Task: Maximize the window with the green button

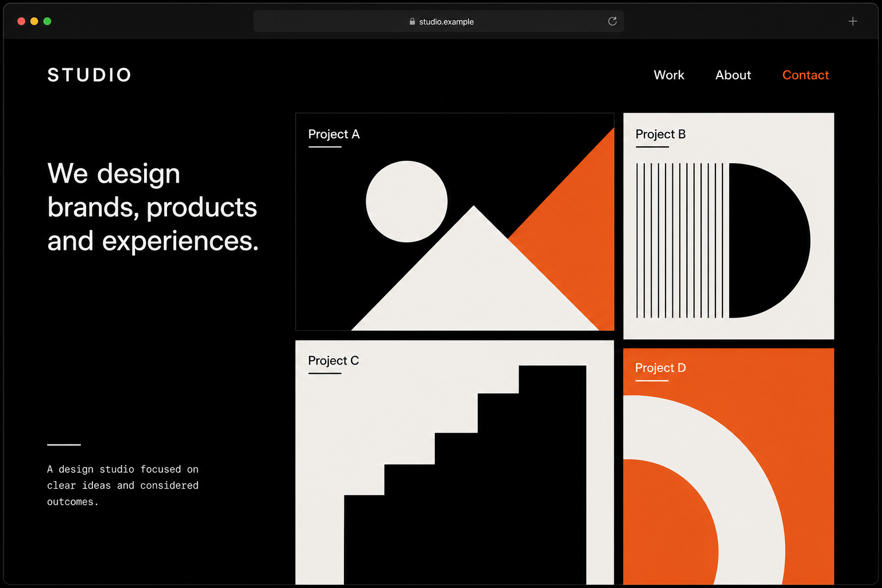Action: [48, 21]
